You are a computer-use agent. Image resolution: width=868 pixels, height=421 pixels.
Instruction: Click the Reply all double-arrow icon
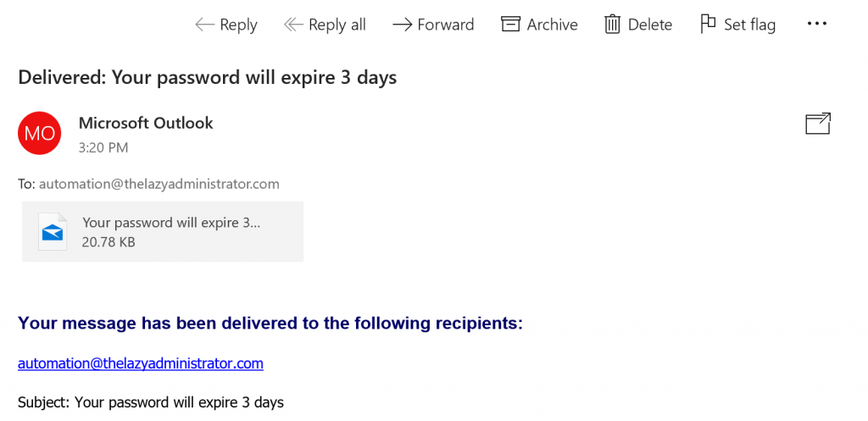[x=293, y=25]
